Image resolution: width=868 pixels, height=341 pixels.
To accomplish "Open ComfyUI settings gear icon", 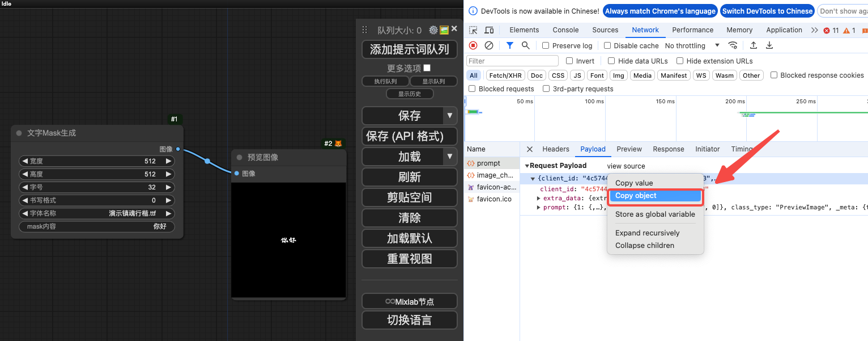I will (433, 30).
